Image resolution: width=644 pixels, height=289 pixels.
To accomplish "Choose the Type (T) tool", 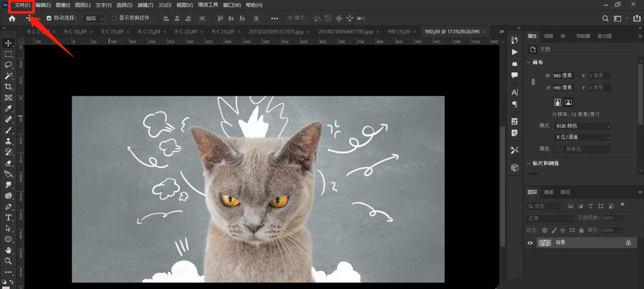I will [8, 218].
